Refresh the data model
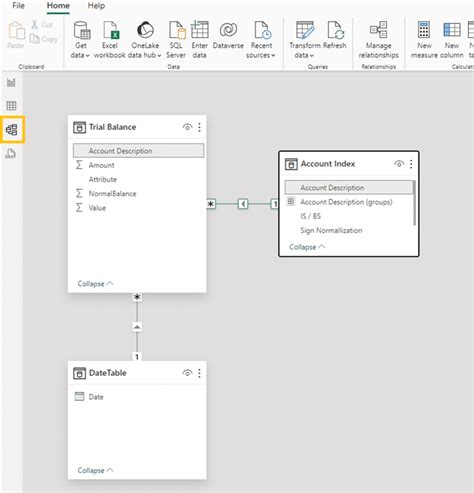 (x=335, y=35)
